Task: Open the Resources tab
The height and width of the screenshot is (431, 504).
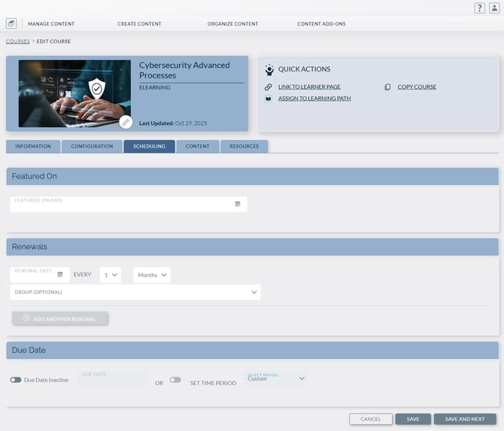Action: (244, 147)
